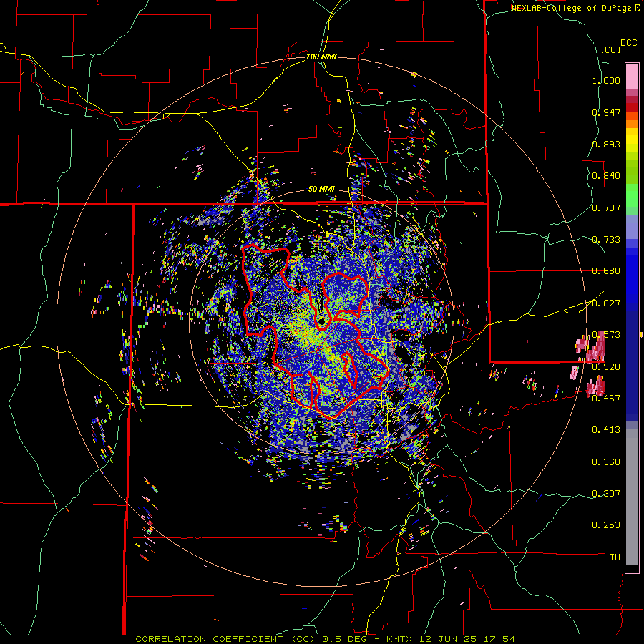Viewport: 644px width, 644px height.
Task: Click the 0.360 legend value
Action: [x=606, y=462]
